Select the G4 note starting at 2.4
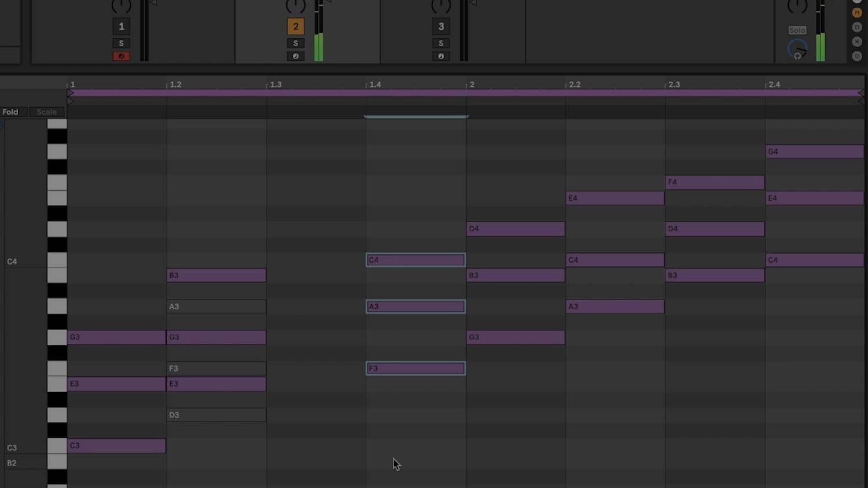Image resolution: width=868 pixels, height=488 pixels. 815,151
